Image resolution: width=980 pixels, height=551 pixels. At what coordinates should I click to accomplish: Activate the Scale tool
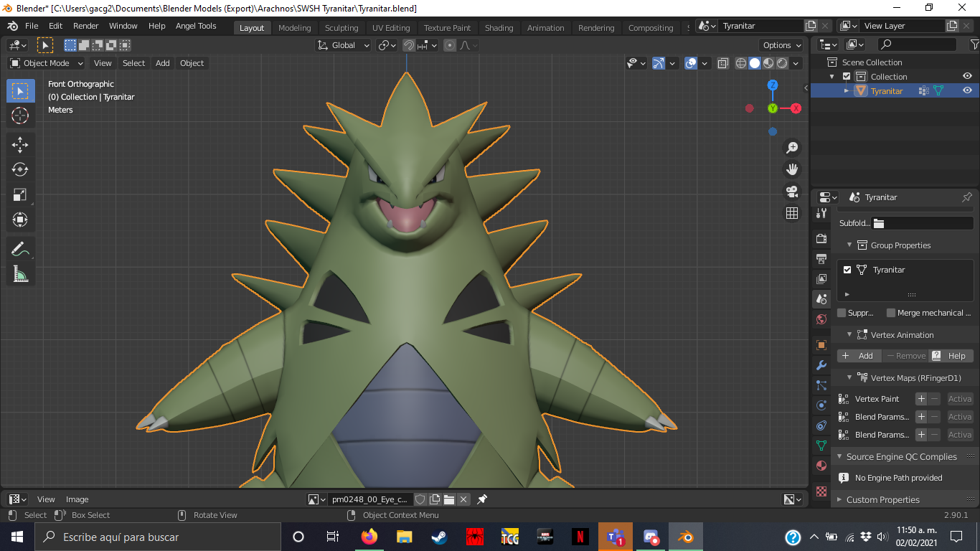click(x=20, y=195)
